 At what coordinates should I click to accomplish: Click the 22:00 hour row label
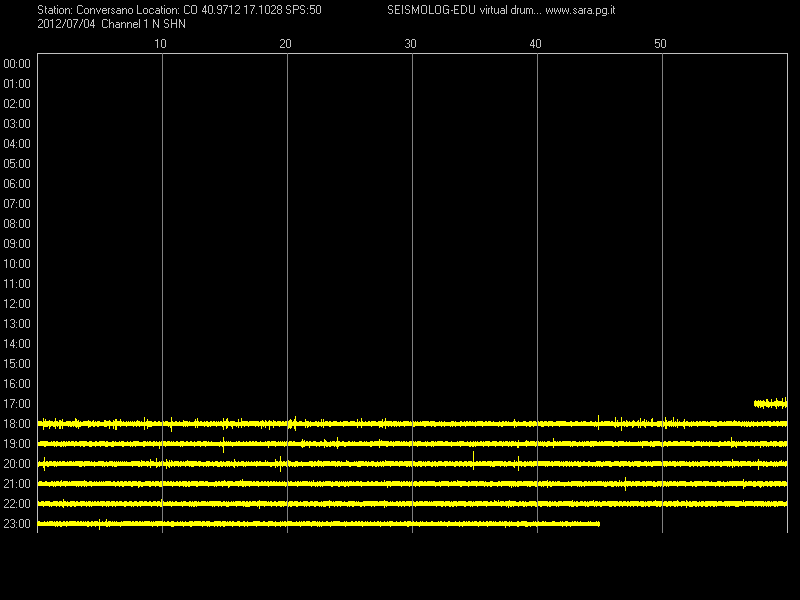(x=17, y=504)
